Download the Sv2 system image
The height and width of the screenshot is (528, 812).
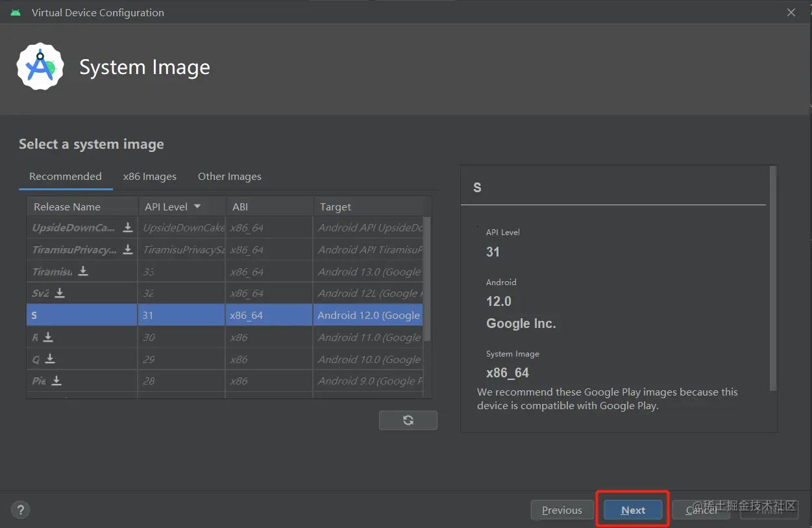60,293
